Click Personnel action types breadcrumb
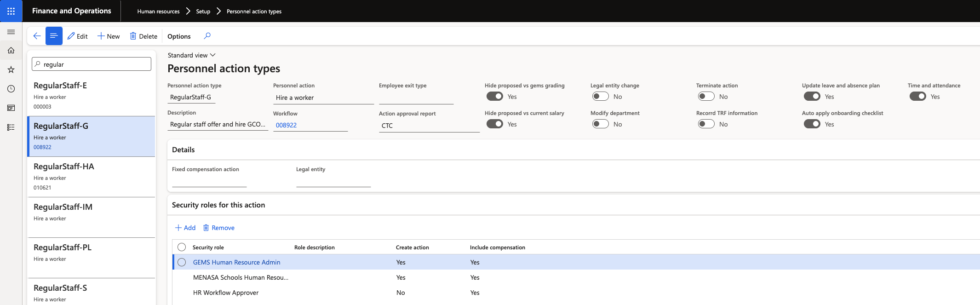 tap(254, 12)
